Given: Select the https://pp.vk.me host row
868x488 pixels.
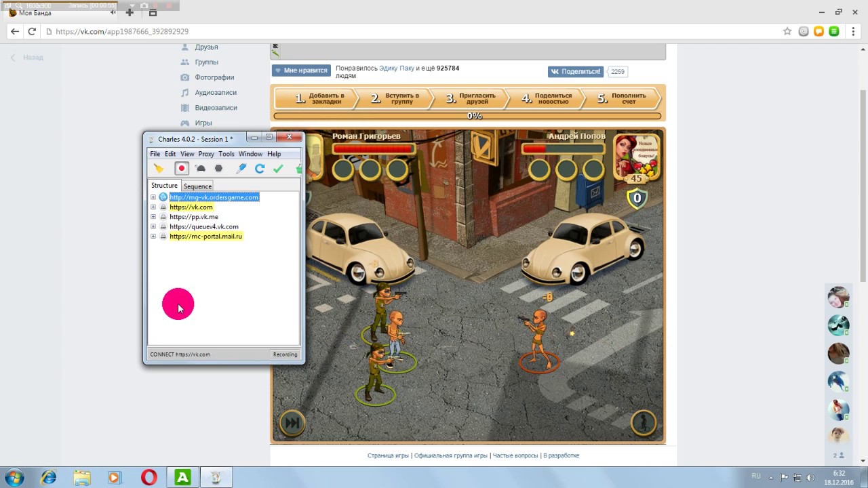Looking at the screenshot, I should (194, 217).
